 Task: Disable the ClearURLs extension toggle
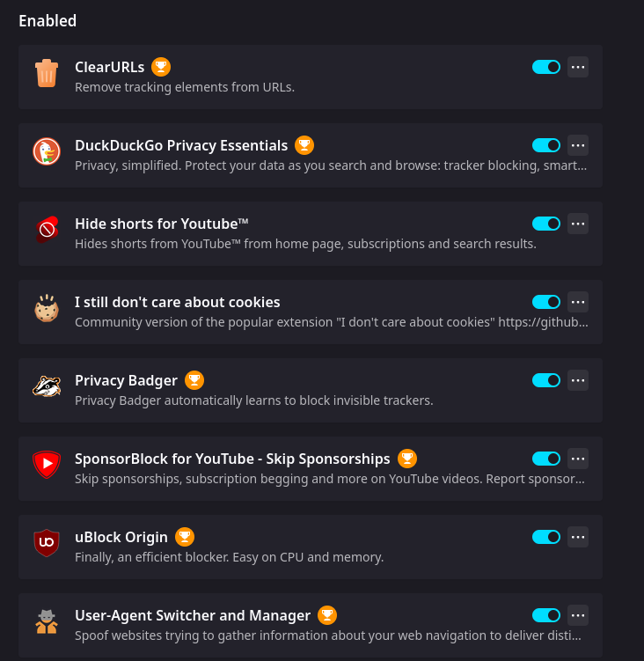[x=546, y=67]
